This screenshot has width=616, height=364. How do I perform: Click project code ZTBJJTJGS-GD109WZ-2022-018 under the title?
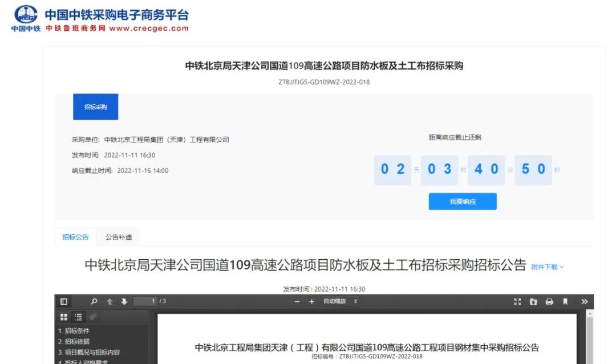pos(324,82)
